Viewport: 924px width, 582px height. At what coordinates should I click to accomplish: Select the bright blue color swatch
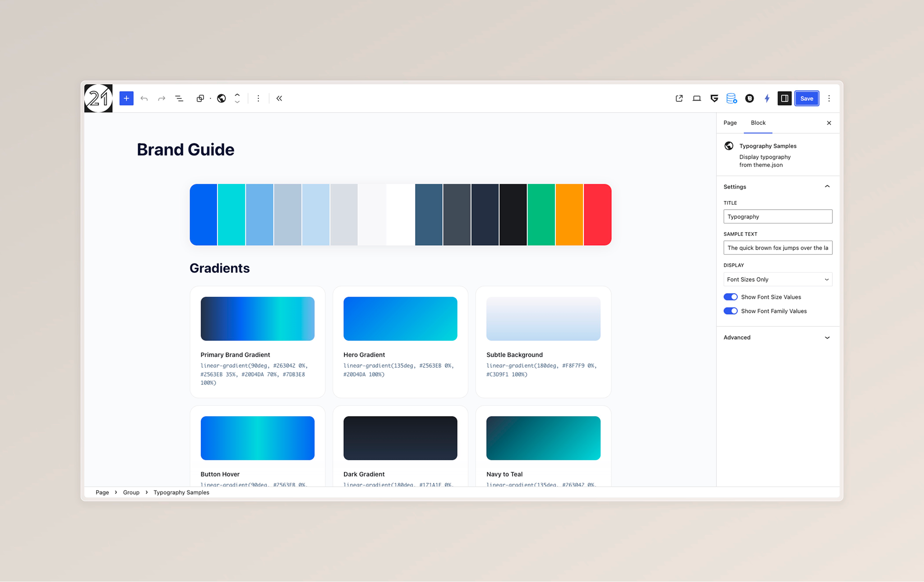click(203, 215)
